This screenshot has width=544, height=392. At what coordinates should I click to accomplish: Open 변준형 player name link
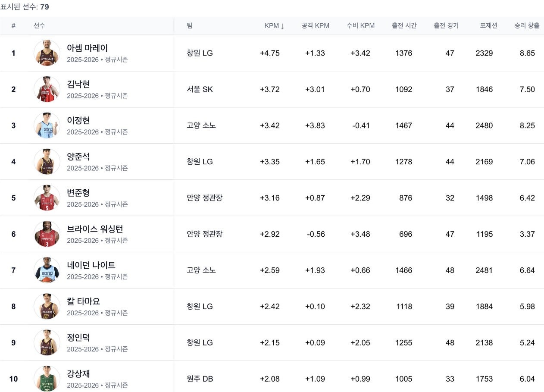78,193
